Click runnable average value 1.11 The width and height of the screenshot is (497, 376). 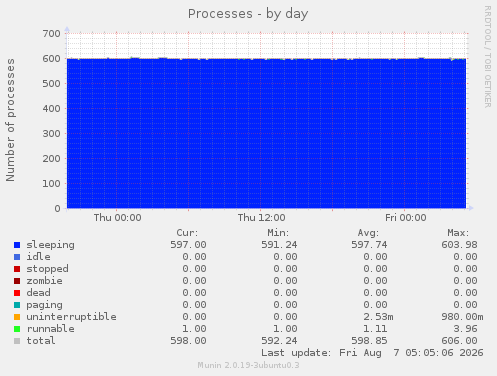[x=375, y=329]
